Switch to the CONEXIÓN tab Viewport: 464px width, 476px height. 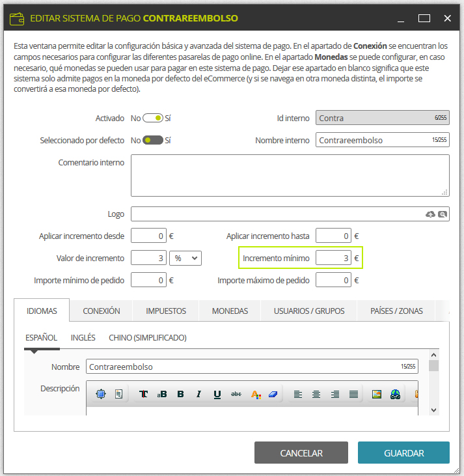coord(102,311)
